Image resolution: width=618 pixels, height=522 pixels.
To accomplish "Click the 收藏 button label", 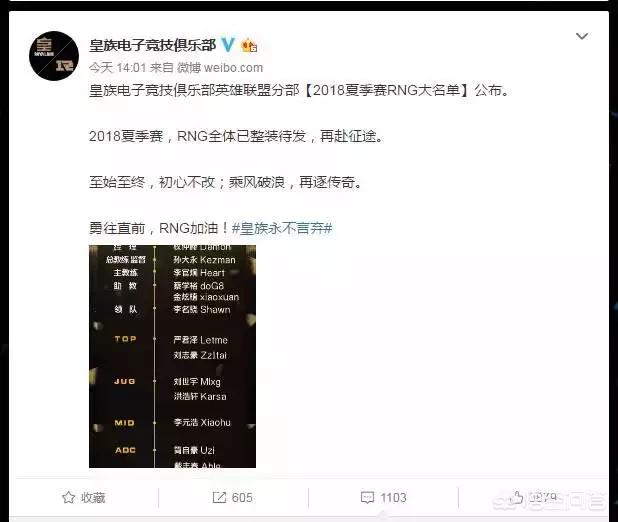I will (93, 498).
